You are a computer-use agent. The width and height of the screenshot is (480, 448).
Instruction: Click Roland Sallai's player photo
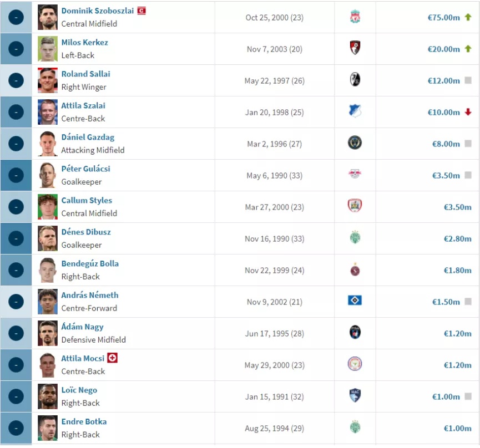(48, 80)
